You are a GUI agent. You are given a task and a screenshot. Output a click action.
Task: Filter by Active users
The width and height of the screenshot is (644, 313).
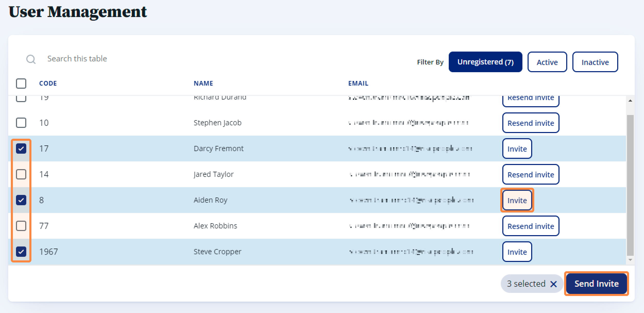(x=547, y=62)
